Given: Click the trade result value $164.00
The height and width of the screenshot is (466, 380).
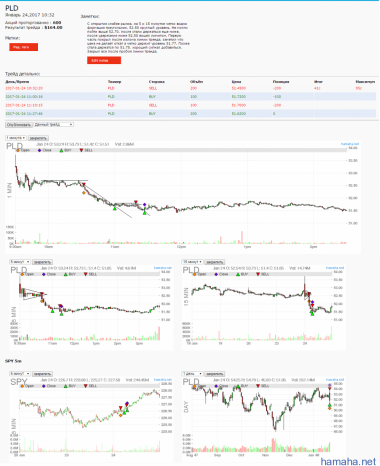Looking at the screenshot, I should (53, 28).
